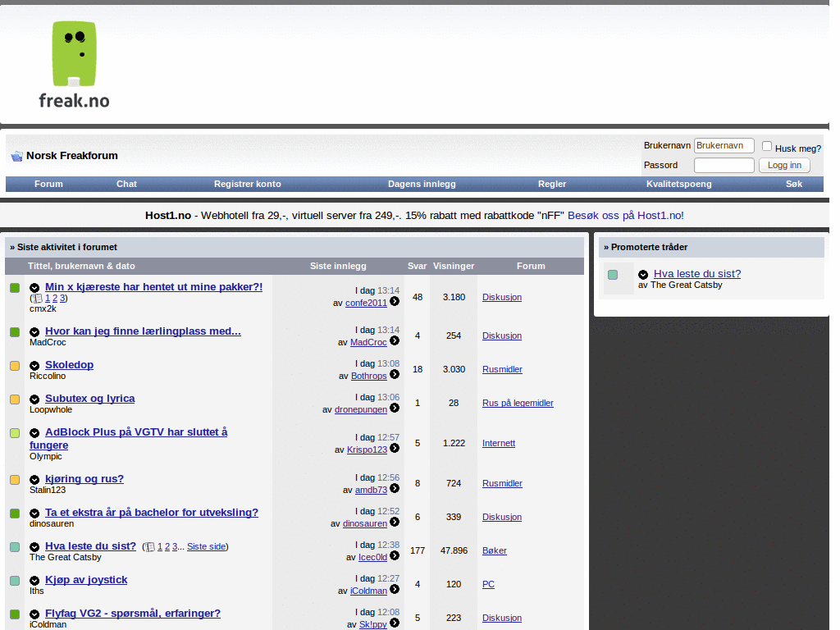
Task: Open the Rus på legemidler forum link
Action: 518,403
